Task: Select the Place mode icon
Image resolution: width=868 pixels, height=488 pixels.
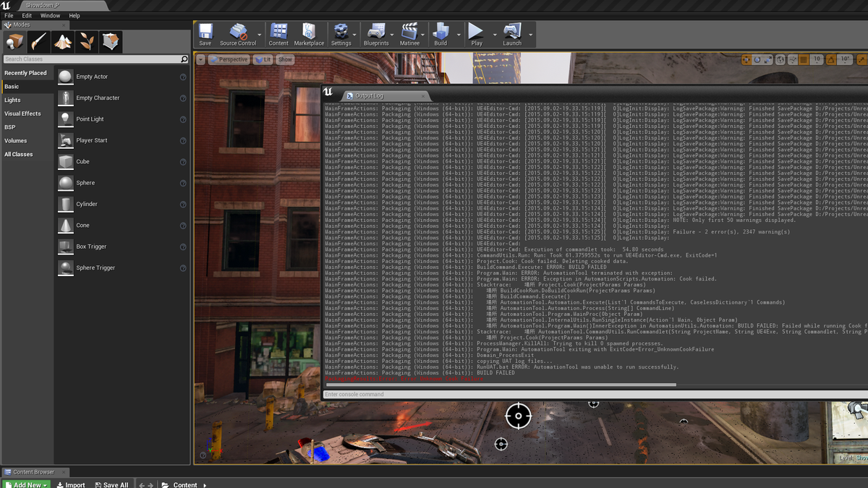Action: coord(14,42)
